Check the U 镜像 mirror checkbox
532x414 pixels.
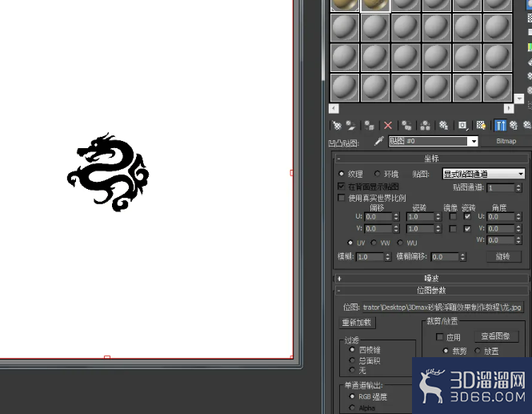tap(453, 216)
